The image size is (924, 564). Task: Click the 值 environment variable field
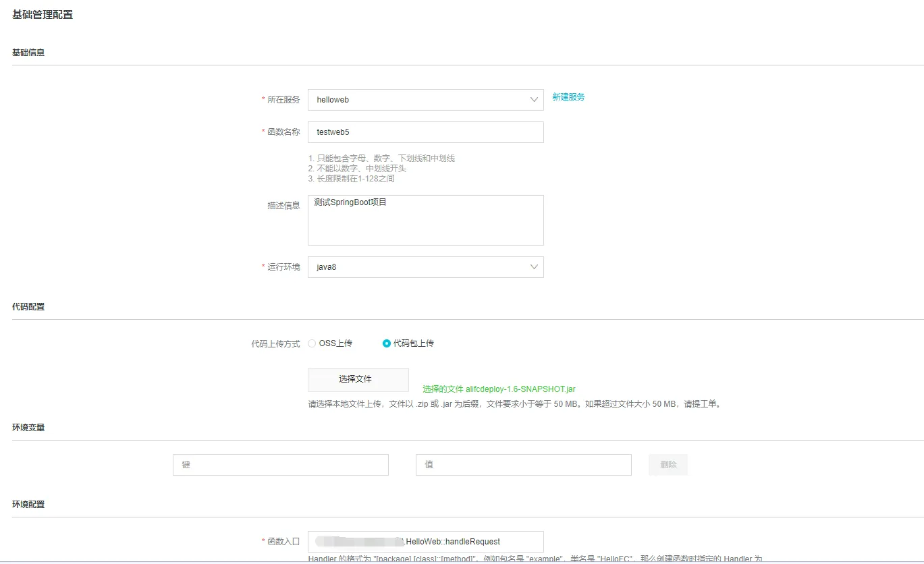click(523, 465)
